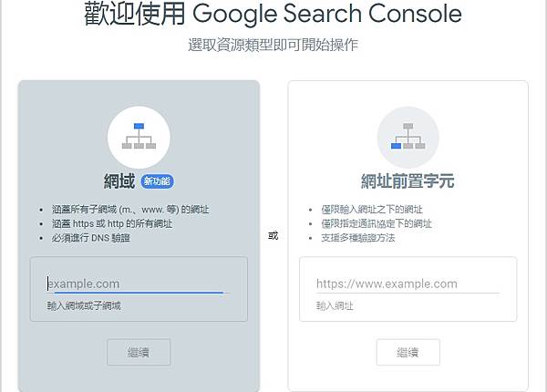
Task: Click bullet text 涵蓋 https 或 http 的所有網址
Action: click(112, 224)
